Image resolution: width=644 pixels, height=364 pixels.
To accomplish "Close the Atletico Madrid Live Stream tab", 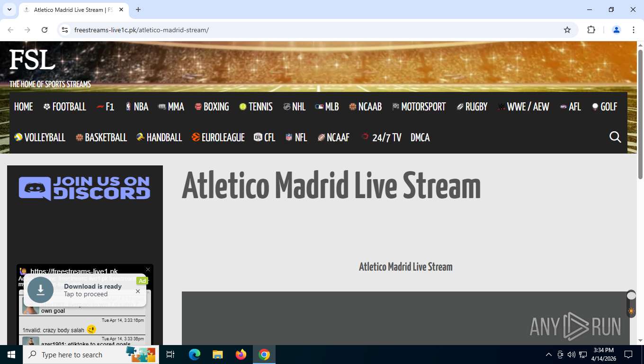I will point(121,9).
